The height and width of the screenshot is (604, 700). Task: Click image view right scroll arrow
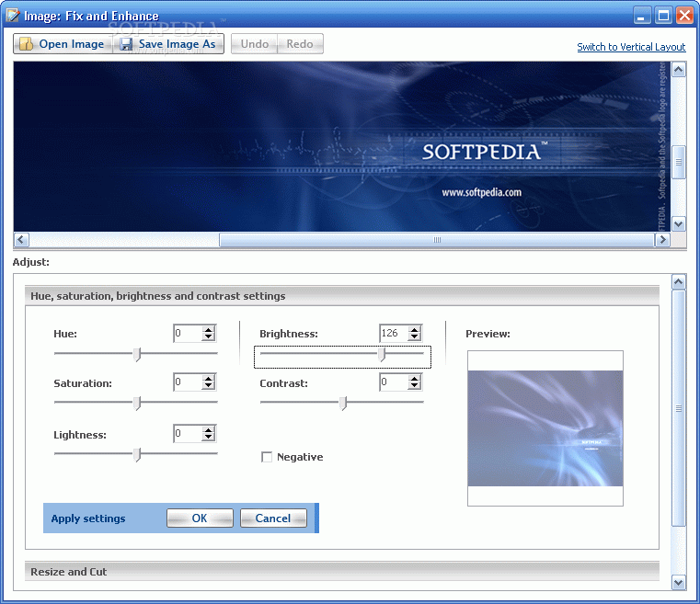coord(662,240)
